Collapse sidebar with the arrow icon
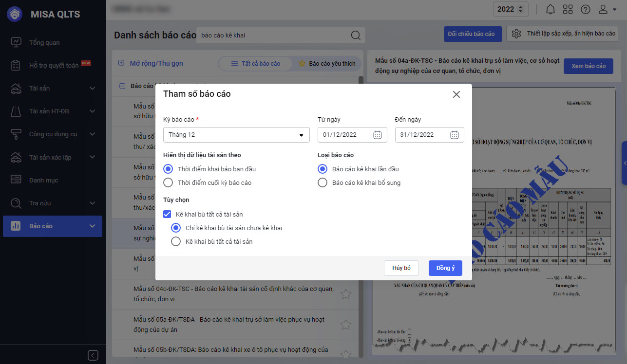This screenshot has width=627, height=364. 94,355
